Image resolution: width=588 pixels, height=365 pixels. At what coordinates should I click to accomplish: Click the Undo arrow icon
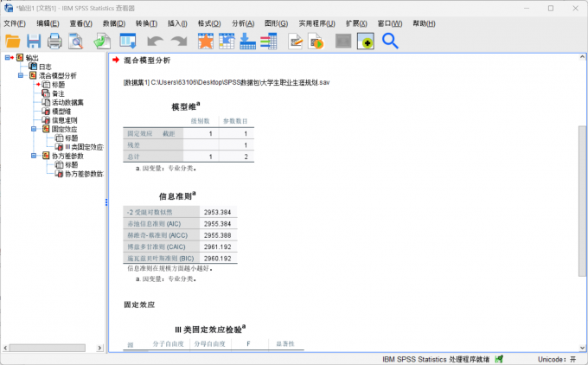point(155,41)
